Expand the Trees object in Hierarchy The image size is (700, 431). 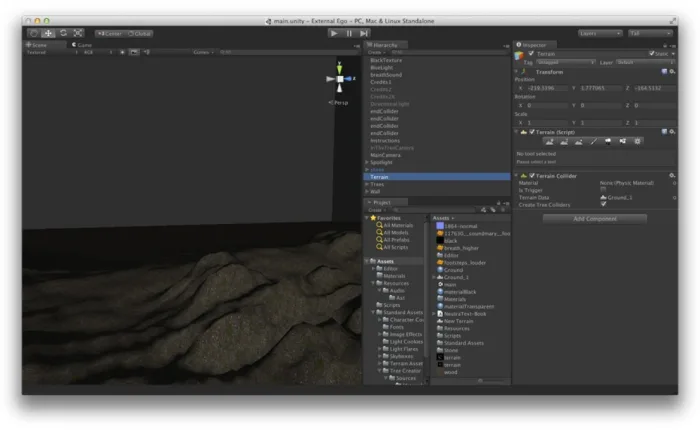[x=367, y=184]
